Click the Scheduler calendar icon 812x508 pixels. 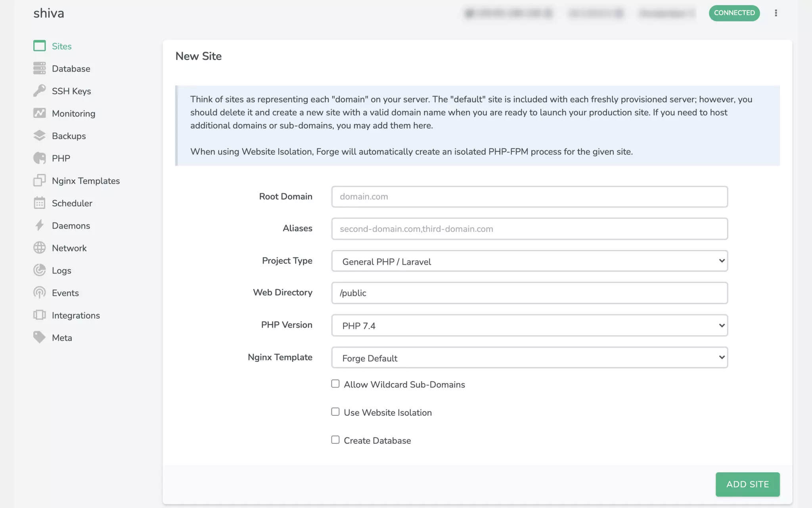coord(39,203)
